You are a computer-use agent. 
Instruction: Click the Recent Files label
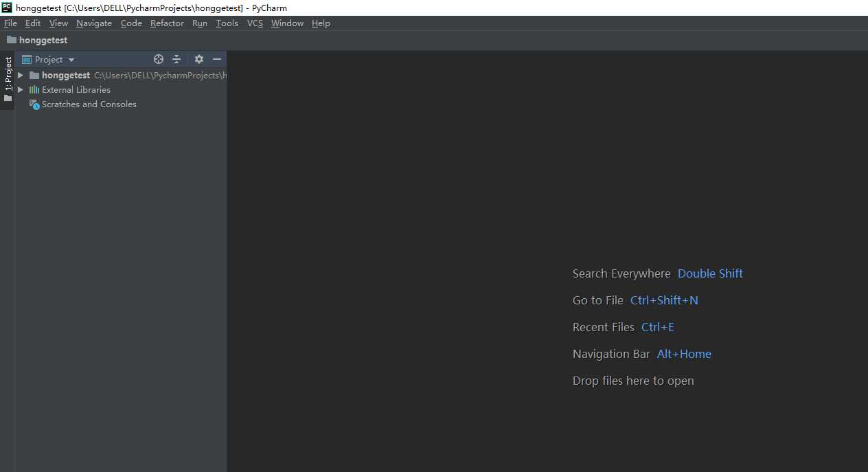click(x=604, y=327)
